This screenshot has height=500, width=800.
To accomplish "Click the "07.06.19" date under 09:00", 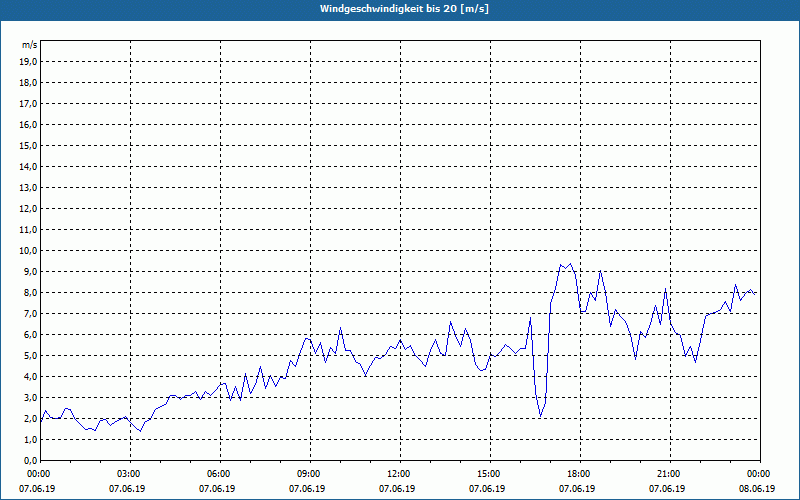I will pyautogui.click(x=307, y=489).
